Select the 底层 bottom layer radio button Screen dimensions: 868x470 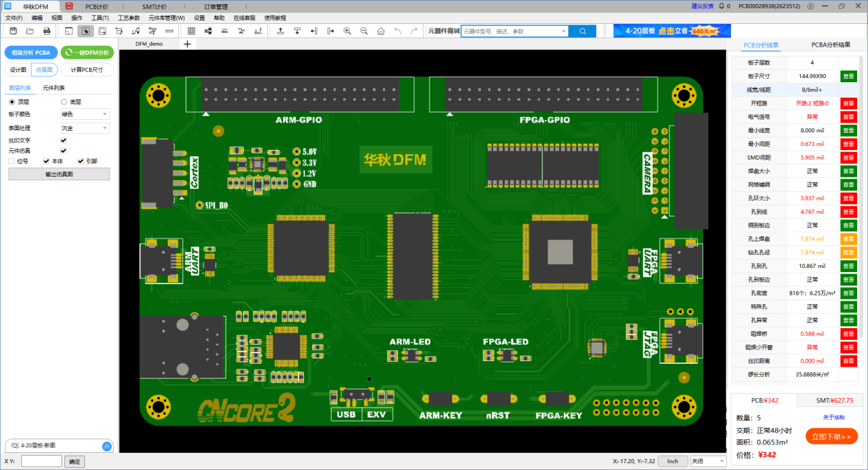click(64, 101)
